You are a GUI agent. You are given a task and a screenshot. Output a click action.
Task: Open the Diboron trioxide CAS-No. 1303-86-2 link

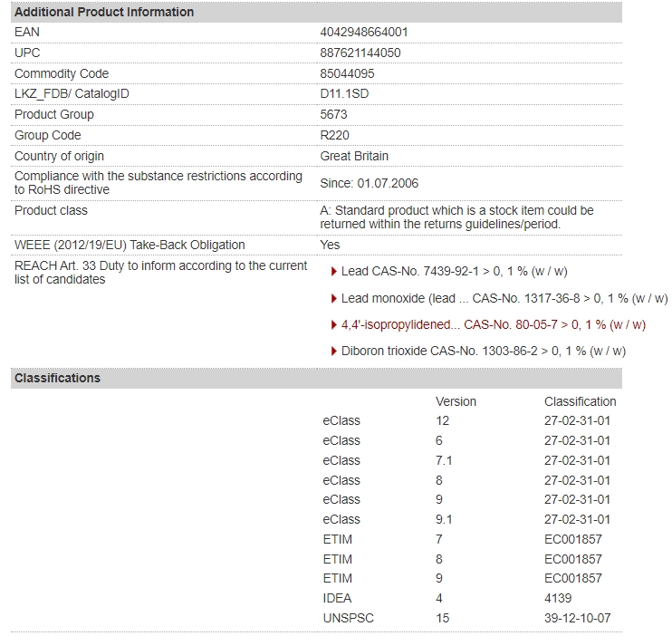pos(484,352)
